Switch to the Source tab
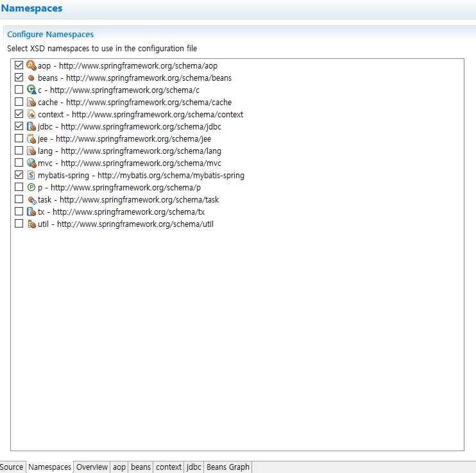This screenshot has height=473, width=476. pyautogui.click(x=12, y=467)
